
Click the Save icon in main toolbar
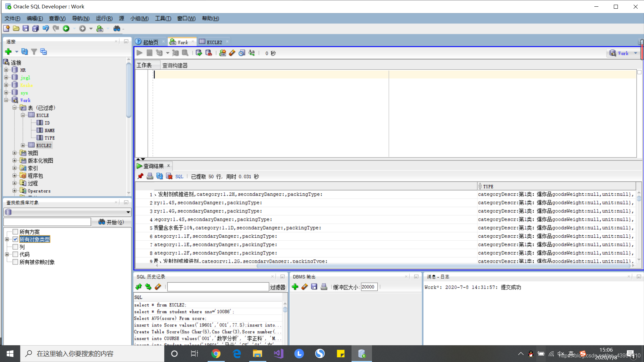(x=25, y=28)
